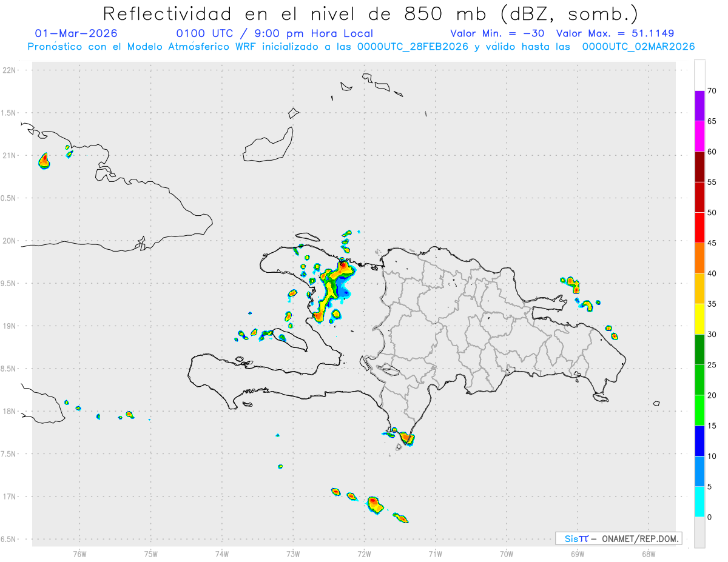This screenshot has height=562, width=728.
Task: Click the "71W" longitude axis label
Action: pos(435,554)
